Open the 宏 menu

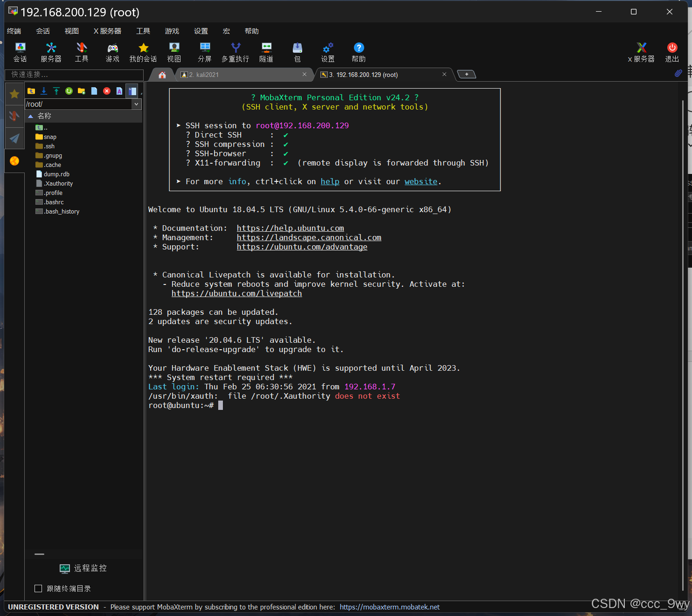coord(226,31)
